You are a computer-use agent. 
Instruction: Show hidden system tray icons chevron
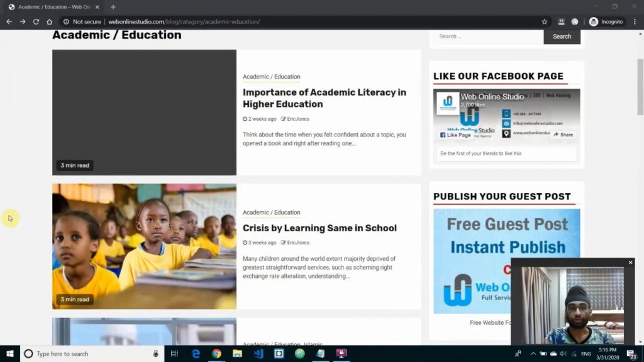tap(533, 354)
